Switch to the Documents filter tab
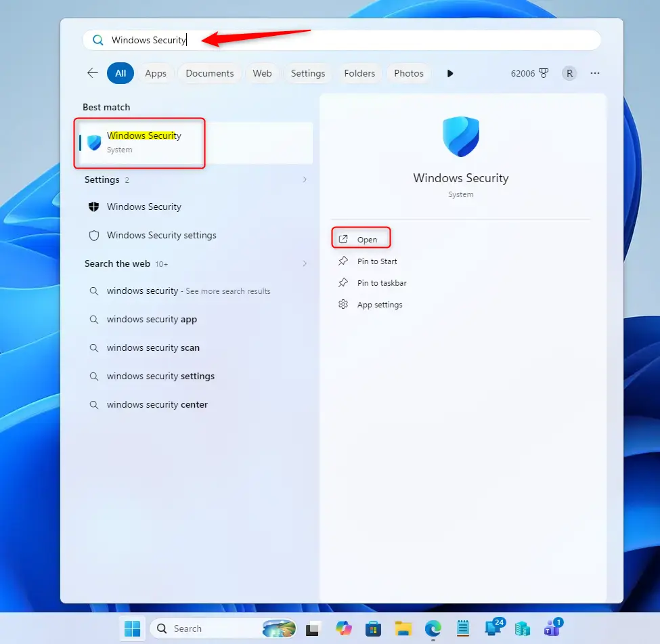Screen dimensions: 660x644 pos(210,73)
